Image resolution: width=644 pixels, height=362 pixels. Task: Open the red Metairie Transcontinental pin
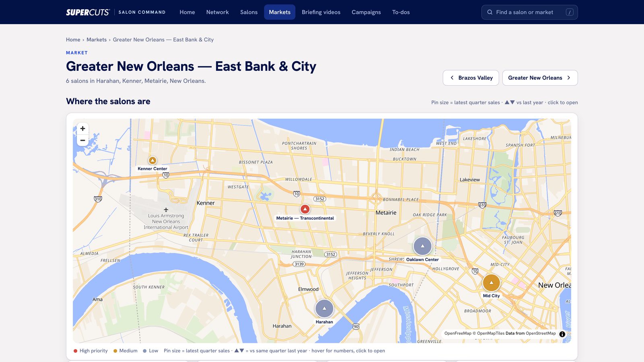tap(305, 209)
